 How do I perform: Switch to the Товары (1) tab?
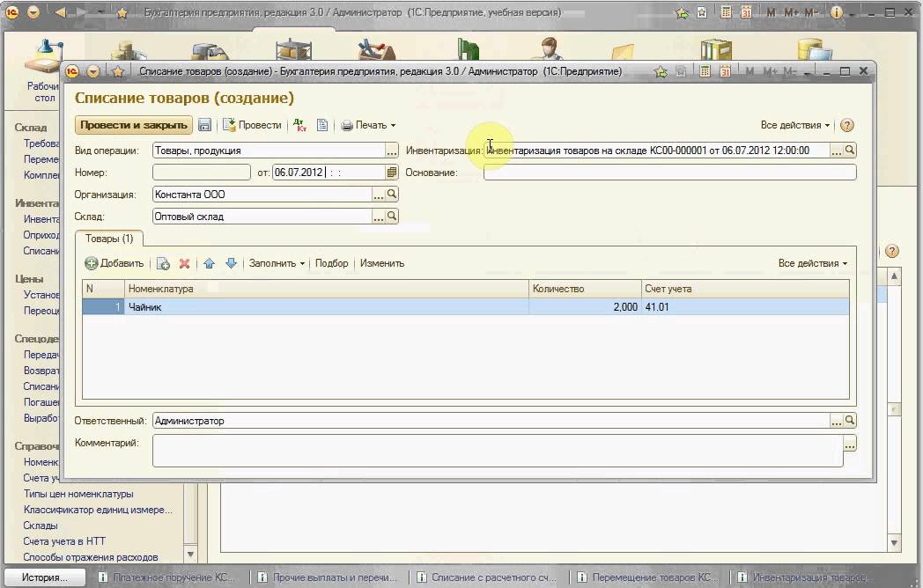[x=109, y=239]
